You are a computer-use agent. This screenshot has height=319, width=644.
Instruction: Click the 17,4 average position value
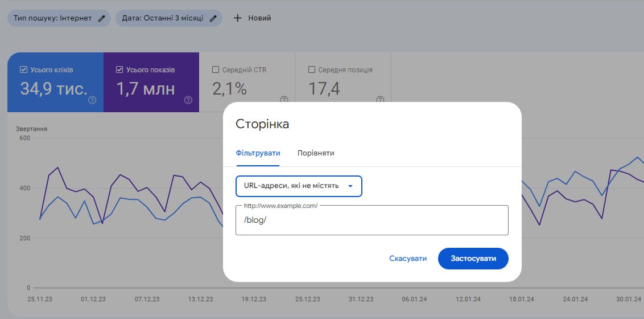point(324,89)
